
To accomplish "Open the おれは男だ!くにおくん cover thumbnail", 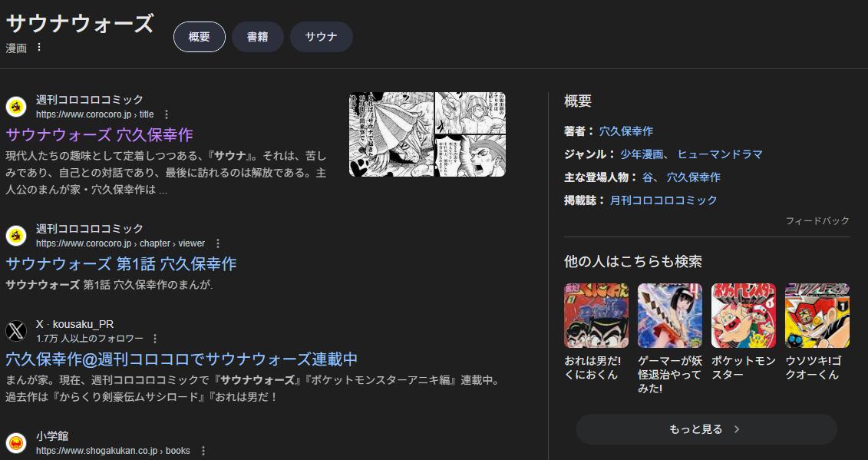I will [x=596, y=316].
